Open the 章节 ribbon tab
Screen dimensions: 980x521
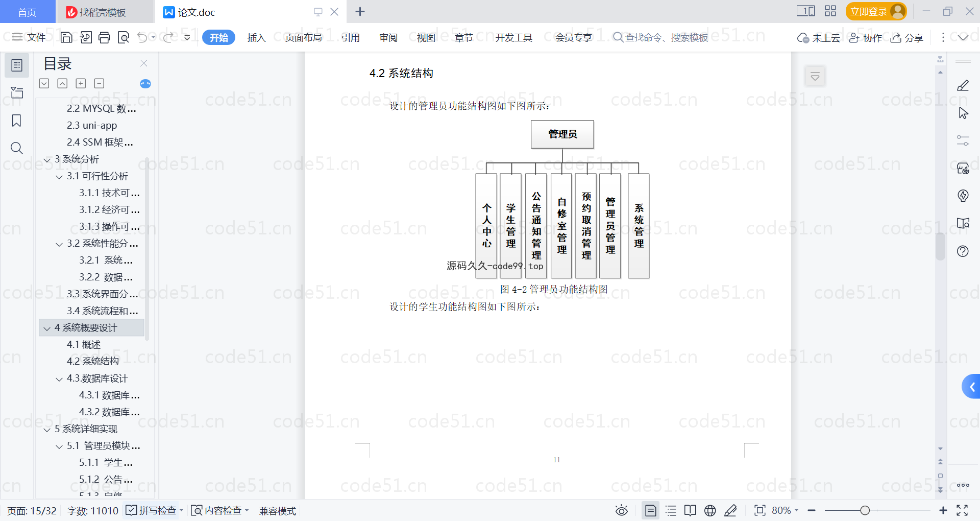(x=464, y=37)
